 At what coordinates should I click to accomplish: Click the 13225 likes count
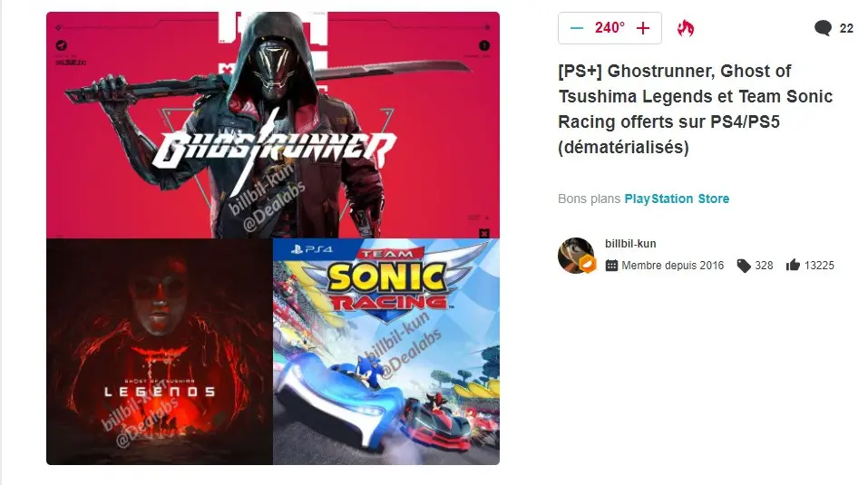(x=819, y=266)
